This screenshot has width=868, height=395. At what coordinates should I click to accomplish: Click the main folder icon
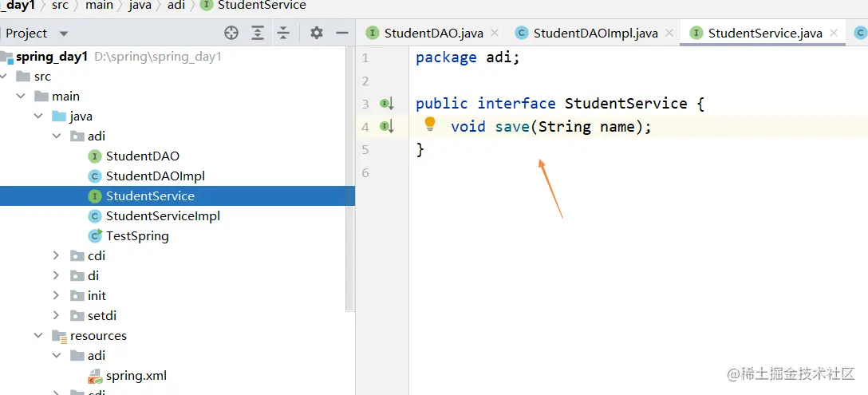click(41, 97)
